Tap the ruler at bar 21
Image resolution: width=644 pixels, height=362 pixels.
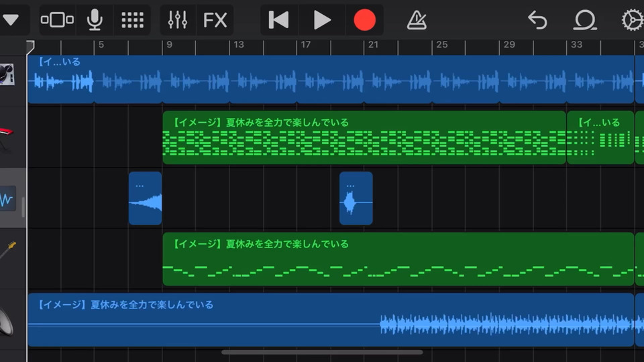click(373, 45)
